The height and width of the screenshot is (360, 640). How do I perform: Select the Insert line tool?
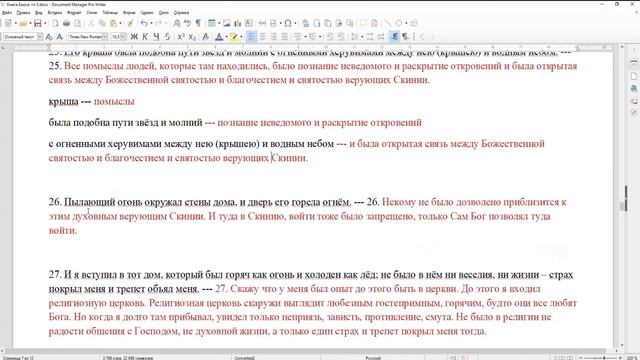click(x=387, y=23)
